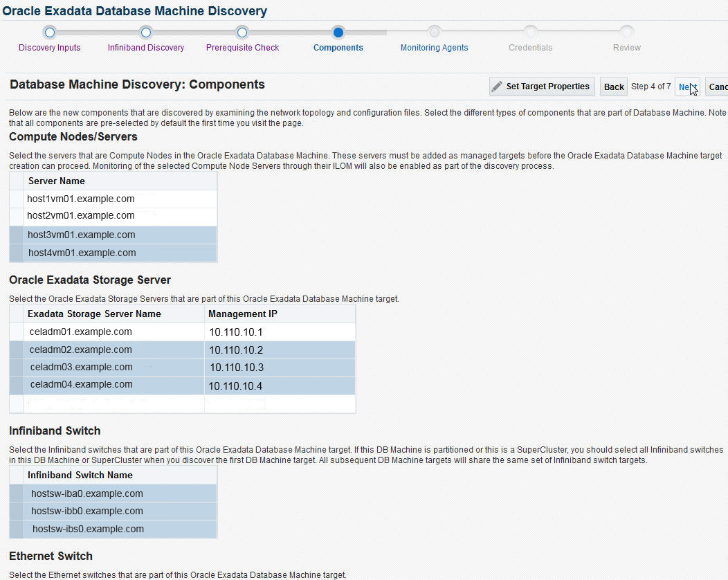
Task: Click the Credentials step circle icon
Action: click(x=530, y=32)
